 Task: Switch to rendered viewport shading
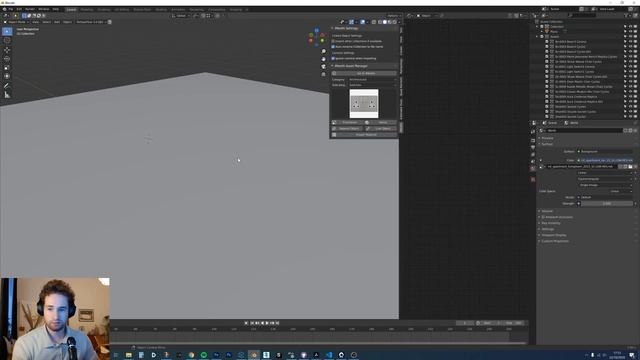point(394,22)
